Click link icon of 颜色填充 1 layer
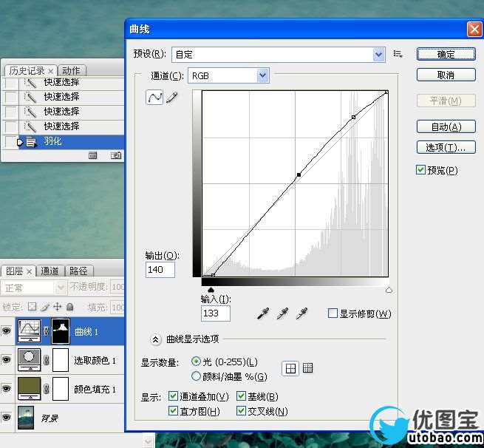 (x=47, y=389)
